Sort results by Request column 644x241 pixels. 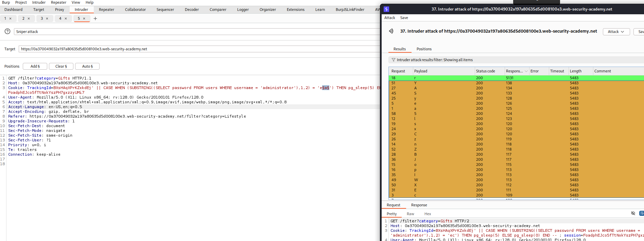[401, 71]
